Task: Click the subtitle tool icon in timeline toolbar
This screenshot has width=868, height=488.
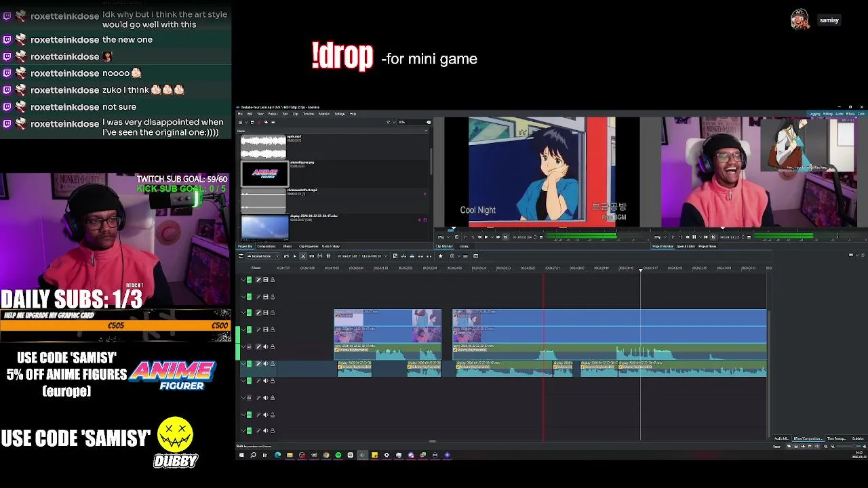Action: pos(475,256)
